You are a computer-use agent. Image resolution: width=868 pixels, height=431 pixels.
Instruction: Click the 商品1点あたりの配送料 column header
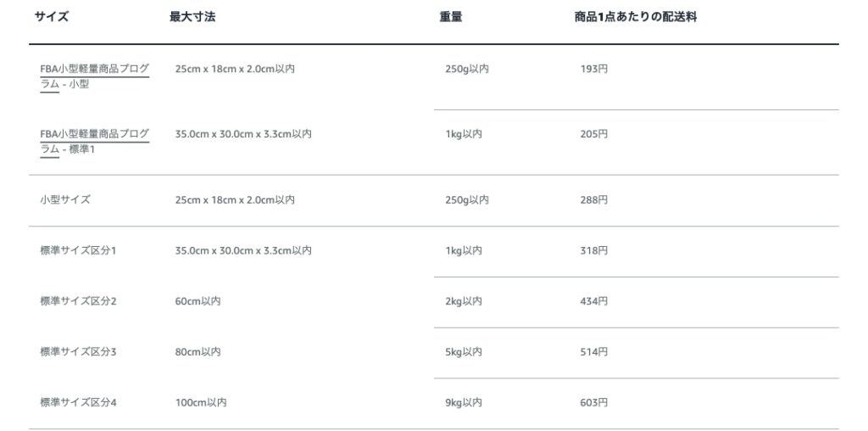635,17
